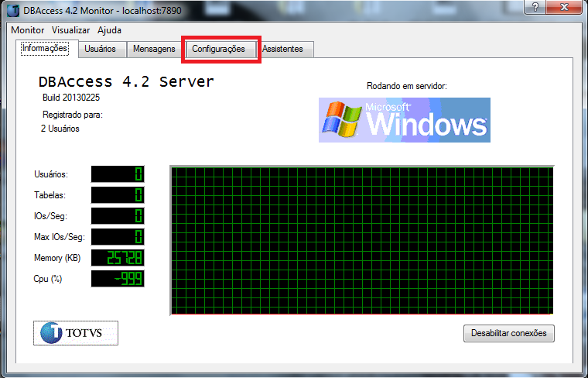Click the window title 'DBAccess 4.2 Monitor - localhost:7890'
Image resolution: width=588 pixels, height=378 pixels.
102,11
